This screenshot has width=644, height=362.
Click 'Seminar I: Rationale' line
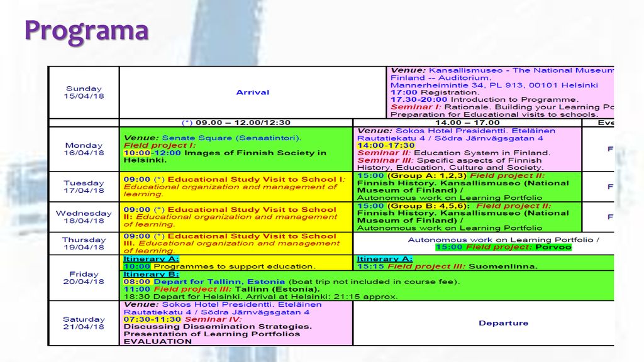click(502, 107)
